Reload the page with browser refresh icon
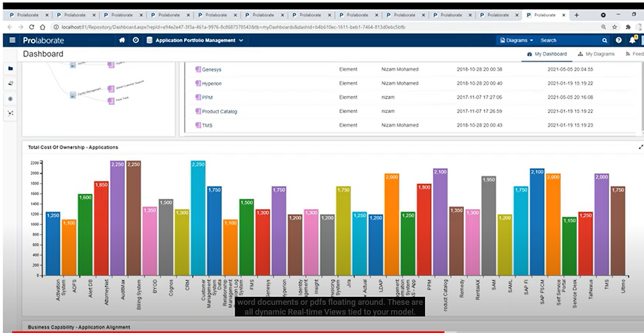644x333 pixels. [32, 27]
